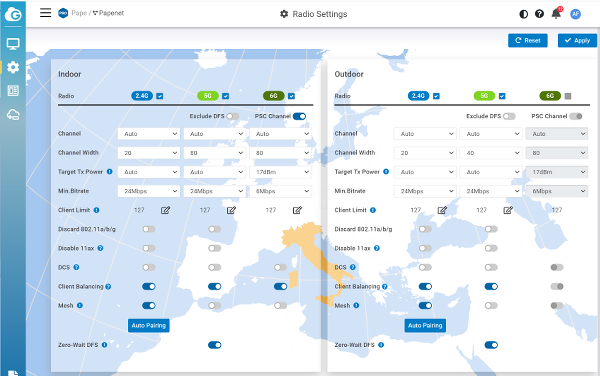Image resolution: width=600 pixels, height=376 pixels.
Task: Open Outdoor 2.4G Target Tx Power dropdown
Action: pyautogui.click(x=425, y=172)
